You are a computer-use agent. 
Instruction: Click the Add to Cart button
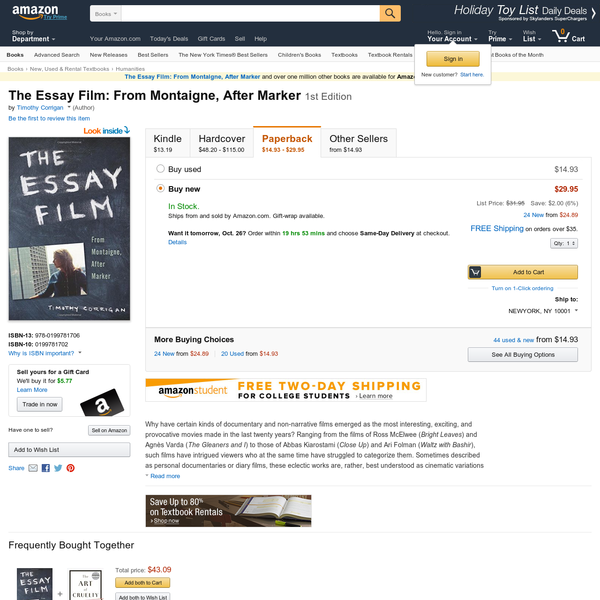point(523,272)
